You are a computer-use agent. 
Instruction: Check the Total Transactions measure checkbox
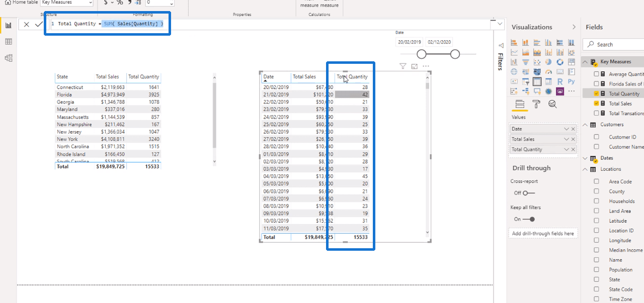pos(597,113)
